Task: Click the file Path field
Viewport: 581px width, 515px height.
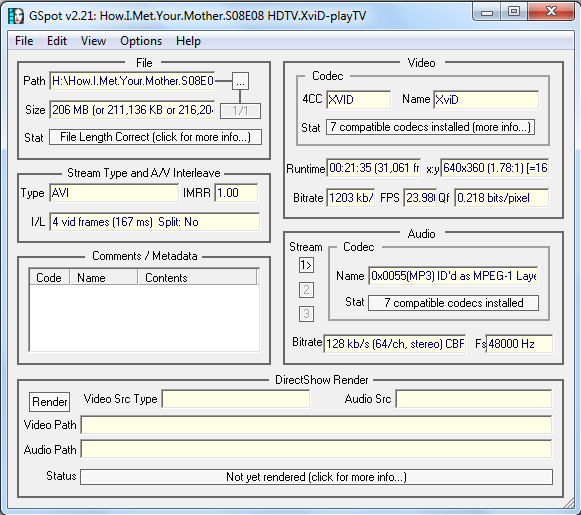Action: pos(132,81)
